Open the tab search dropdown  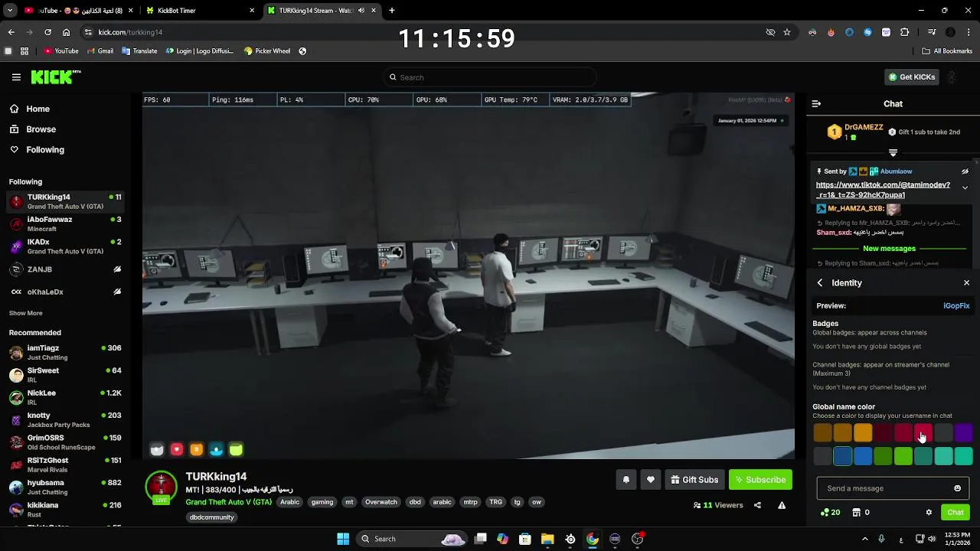click(x=10, y=11)
